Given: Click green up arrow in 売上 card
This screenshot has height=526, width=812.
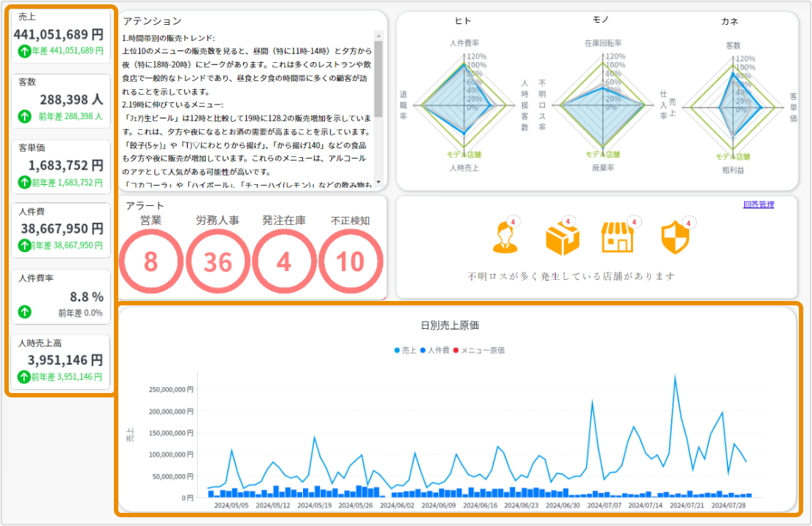Looking at the screenshot, I should point(24,51).
